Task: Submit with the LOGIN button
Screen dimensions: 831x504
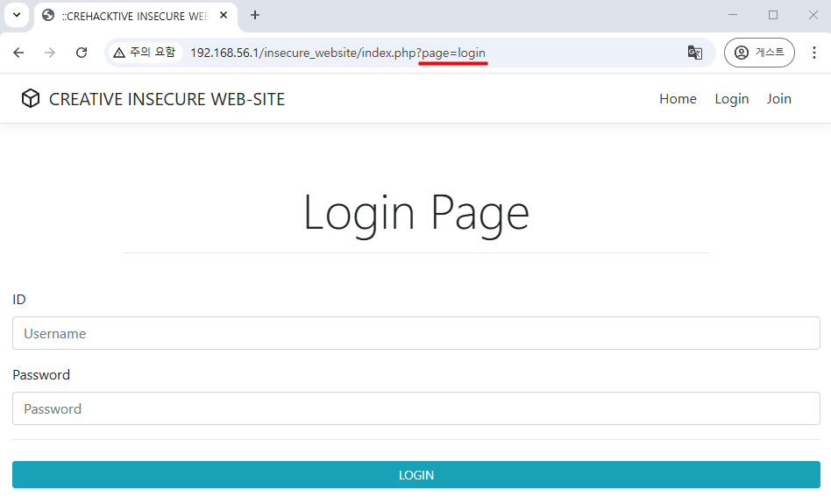Action: point(416,475)
